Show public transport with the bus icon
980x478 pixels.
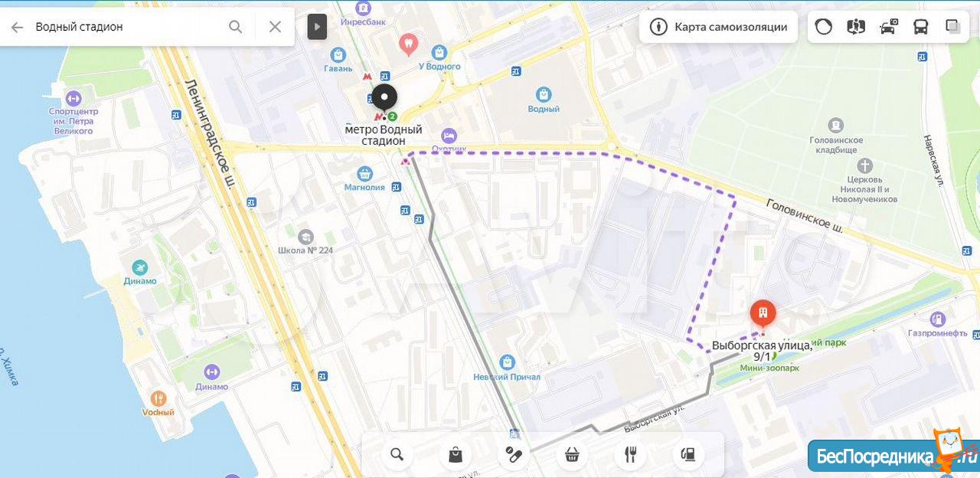(x=920, y=27)
